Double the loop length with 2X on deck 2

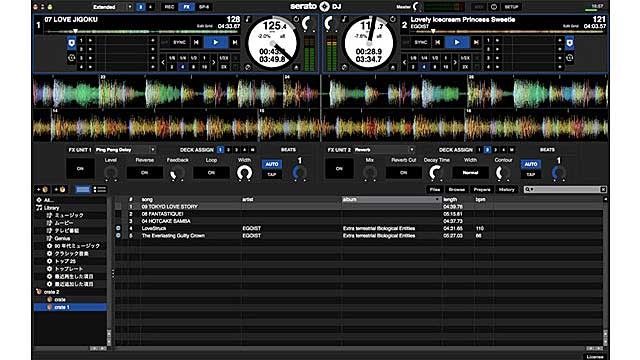[x=465, y=67]
